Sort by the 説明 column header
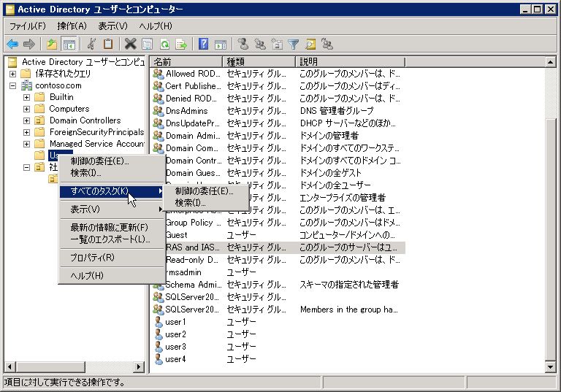561x392 pixels. [351, 62]
